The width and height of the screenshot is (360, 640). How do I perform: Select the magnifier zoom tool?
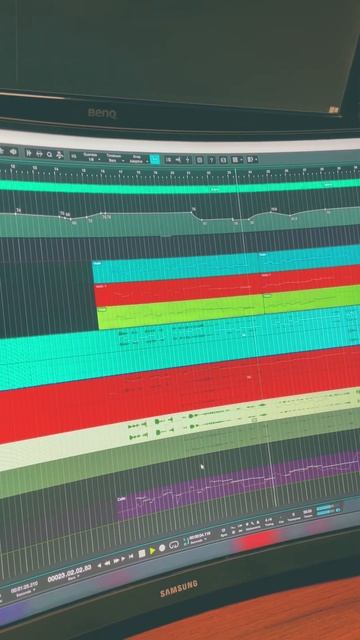coord(49,155)
